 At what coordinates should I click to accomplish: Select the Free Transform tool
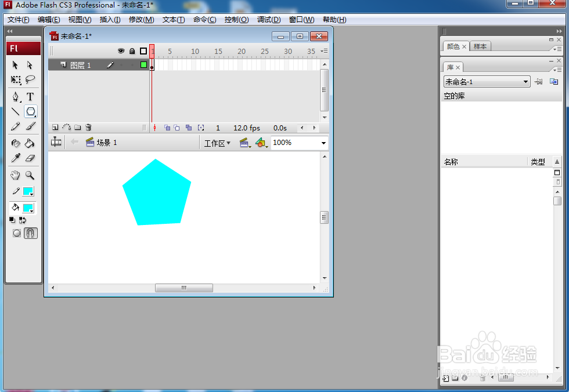(16, 79)
